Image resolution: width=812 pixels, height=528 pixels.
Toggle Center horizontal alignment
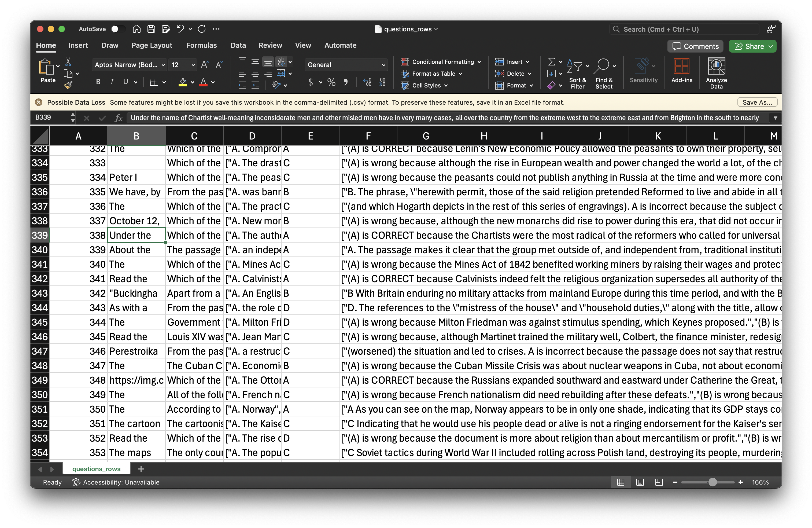point(255,74)
